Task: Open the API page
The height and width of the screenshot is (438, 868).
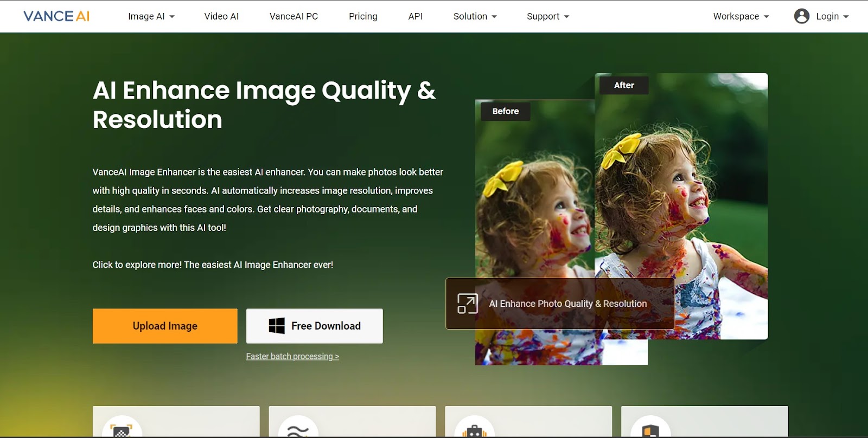Action: pos(415,16)
